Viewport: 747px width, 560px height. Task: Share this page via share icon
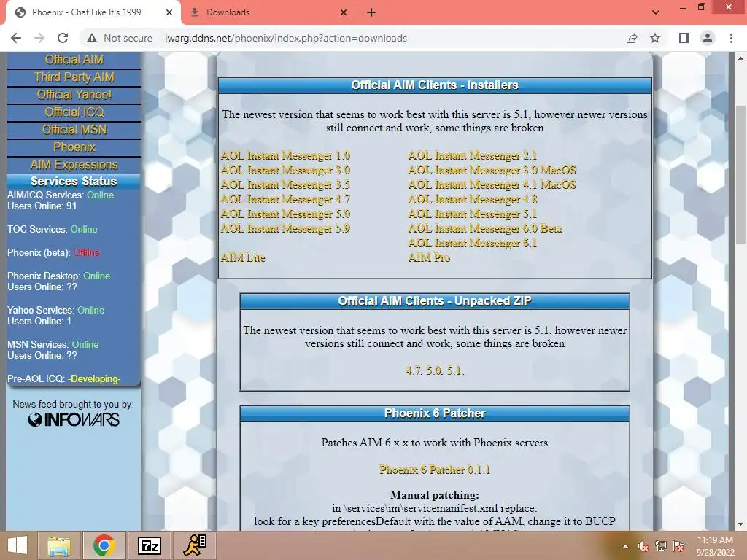click(x=632, y=38)
